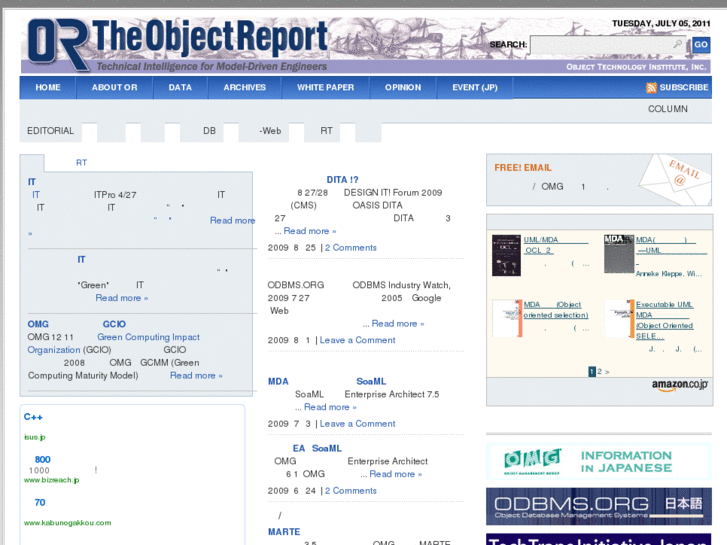Select the COLUMN category link
This screenshot has height=545, width=727.
[x=668, y=109]
